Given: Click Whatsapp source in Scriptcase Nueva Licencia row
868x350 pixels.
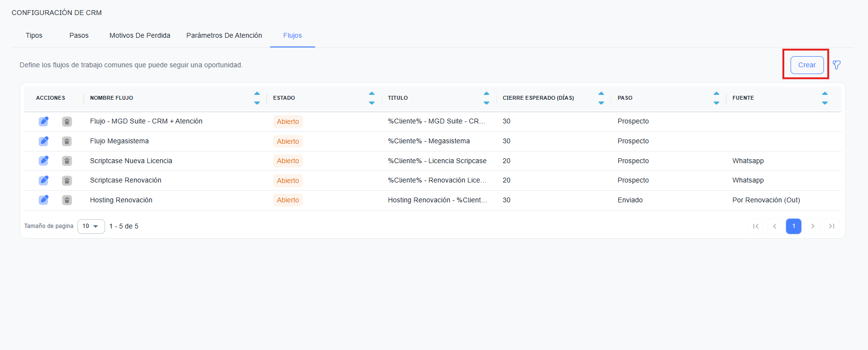Looking at the screenshot, I should point(748,161).
